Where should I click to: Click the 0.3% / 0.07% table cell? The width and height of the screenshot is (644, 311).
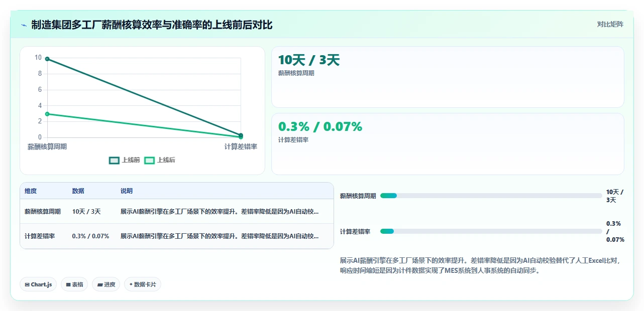click(x=90, y=236)
